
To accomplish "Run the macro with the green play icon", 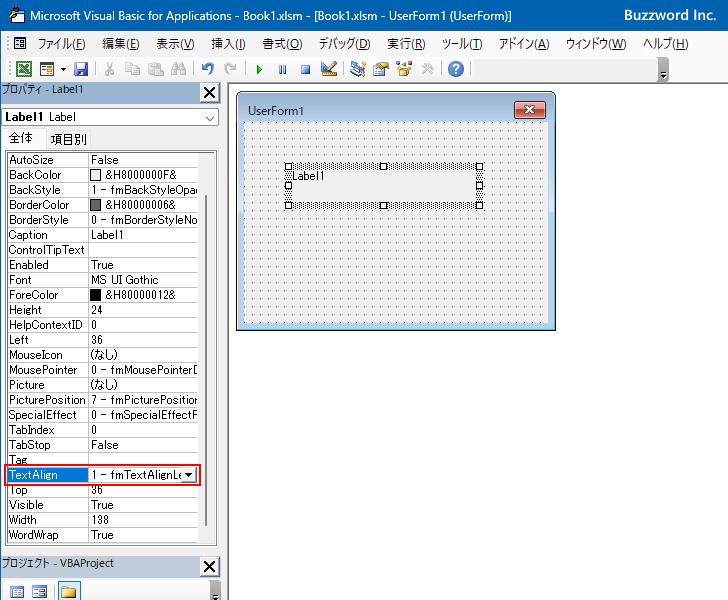I will click(259, 70).
